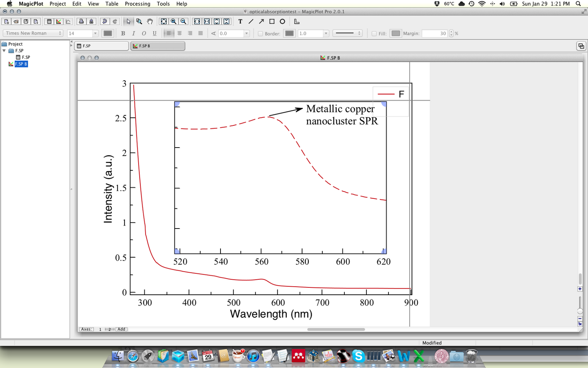Click the Undo arrow icon

click(105, 21)
